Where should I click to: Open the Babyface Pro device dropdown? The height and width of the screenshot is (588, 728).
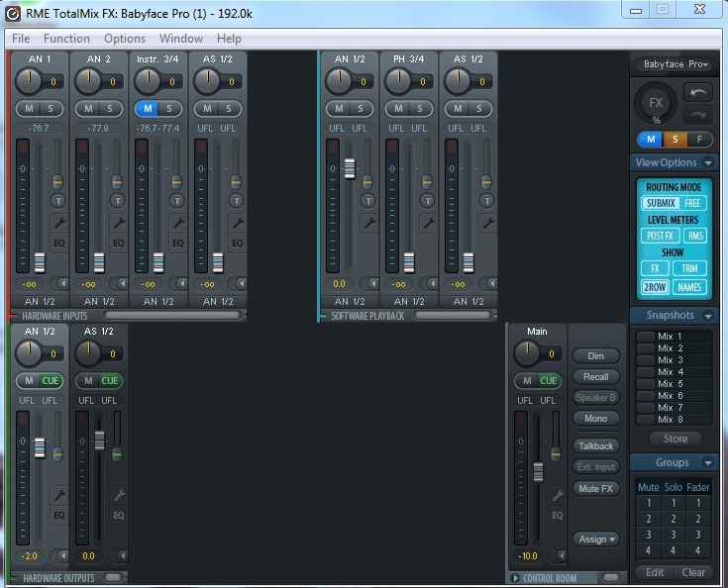click(675, 64)
